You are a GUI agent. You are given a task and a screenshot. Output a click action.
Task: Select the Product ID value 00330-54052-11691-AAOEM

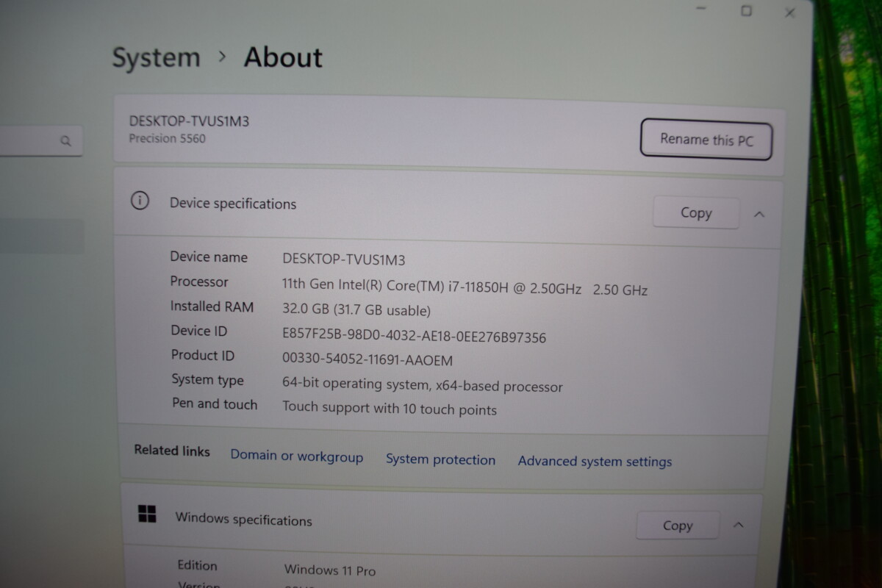click(367, 360)
